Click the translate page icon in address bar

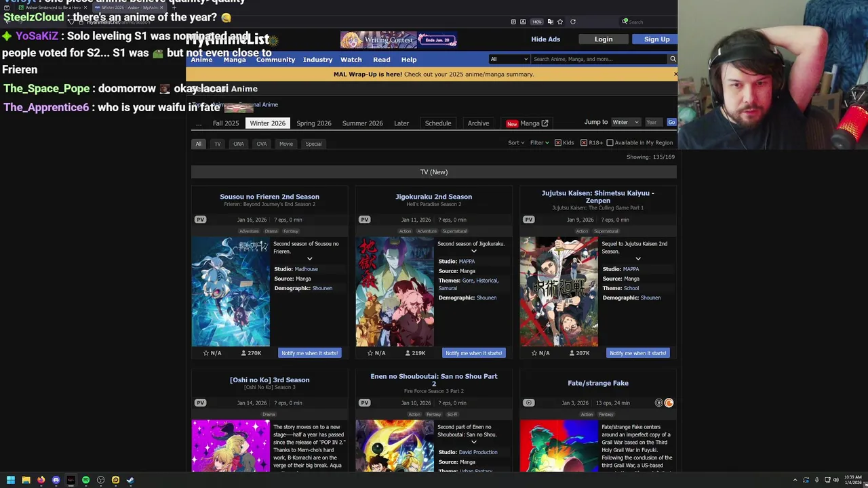click(x=551, y=22)
